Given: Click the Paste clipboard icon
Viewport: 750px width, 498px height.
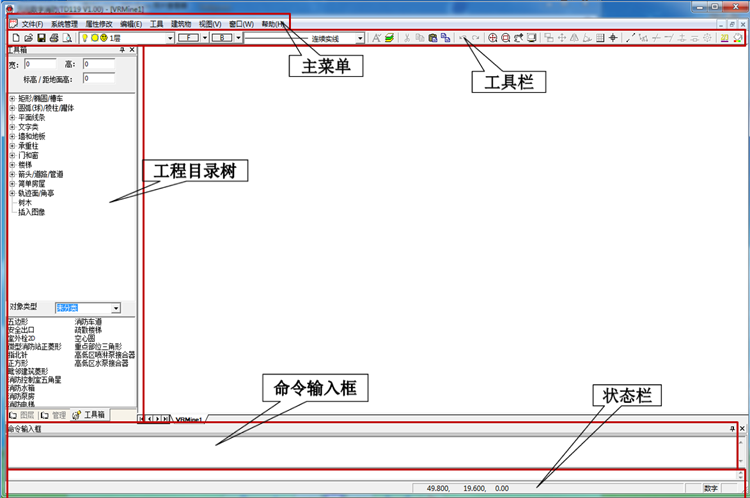Looking at the screenshot, I should 432,38.
